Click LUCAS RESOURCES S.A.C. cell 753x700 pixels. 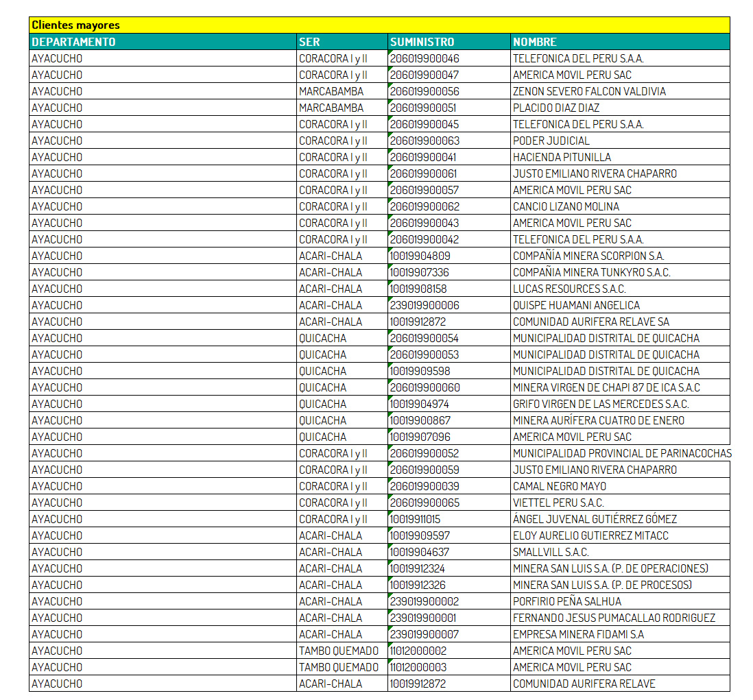(x=620, y=289)
